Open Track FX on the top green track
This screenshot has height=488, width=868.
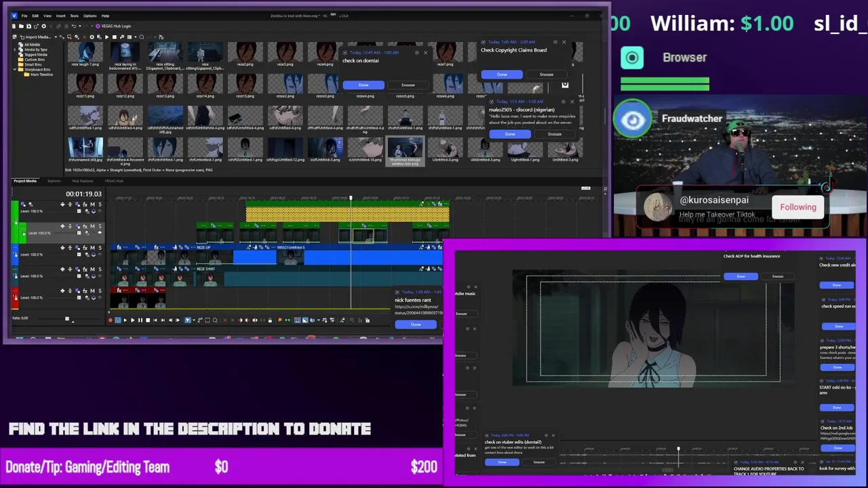pos(85,204)
